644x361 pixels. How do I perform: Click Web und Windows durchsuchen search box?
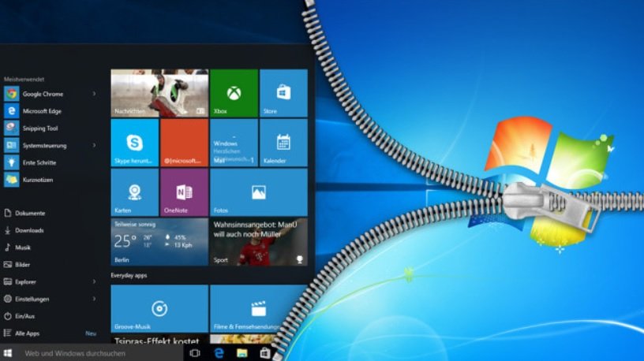click(100, 353)
